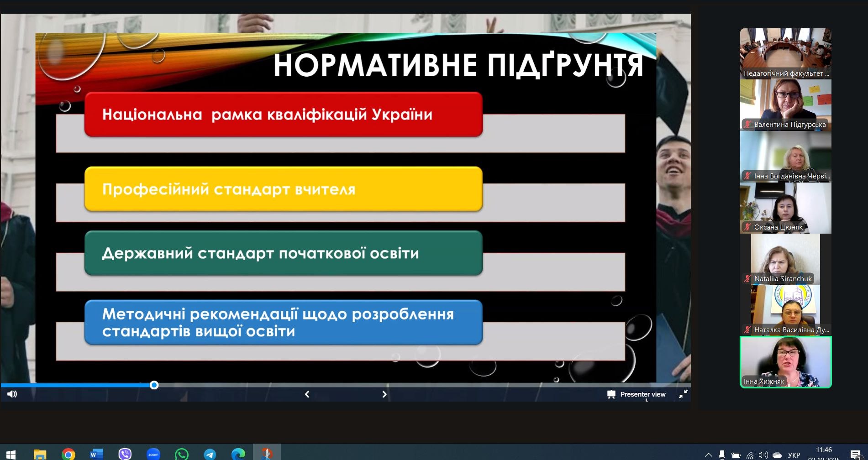Open the system volume control in tray

(763, 455)
